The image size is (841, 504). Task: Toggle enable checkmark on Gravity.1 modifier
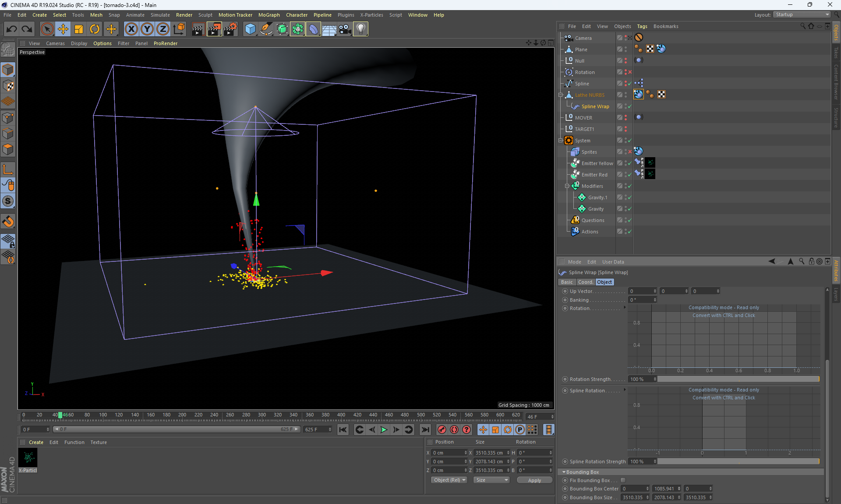coord(630,197)
